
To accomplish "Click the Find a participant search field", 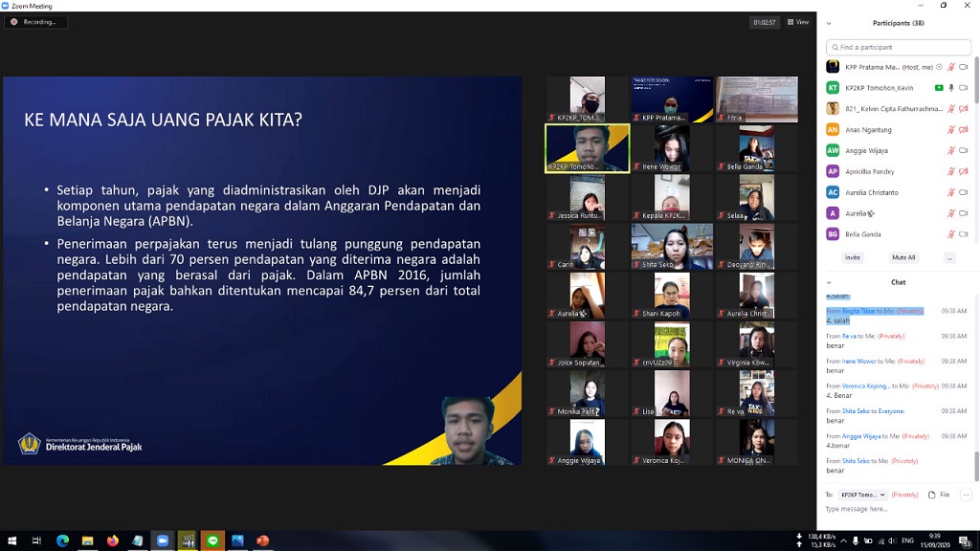I will (x=898, y=47).
